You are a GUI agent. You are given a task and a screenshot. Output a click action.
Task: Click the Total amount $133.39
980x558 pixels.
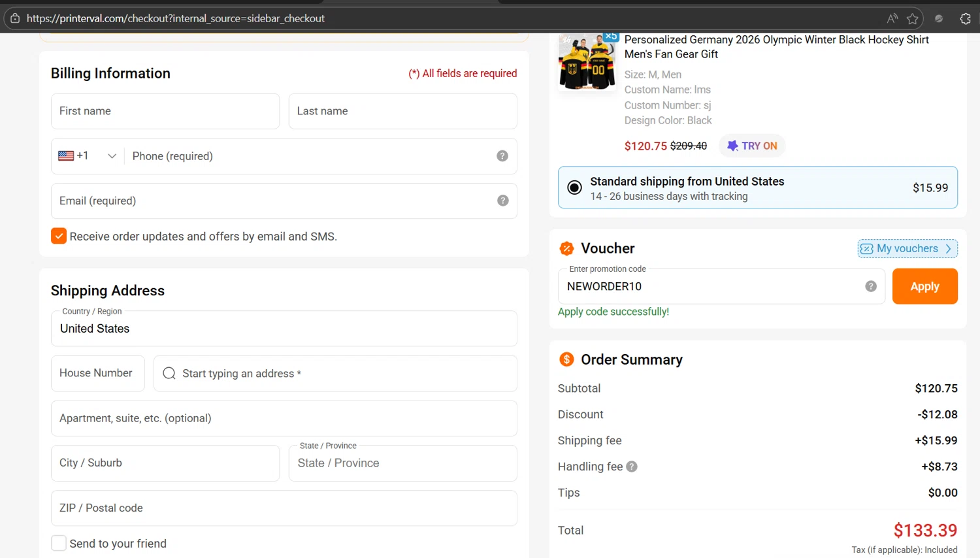click(925, 530)
